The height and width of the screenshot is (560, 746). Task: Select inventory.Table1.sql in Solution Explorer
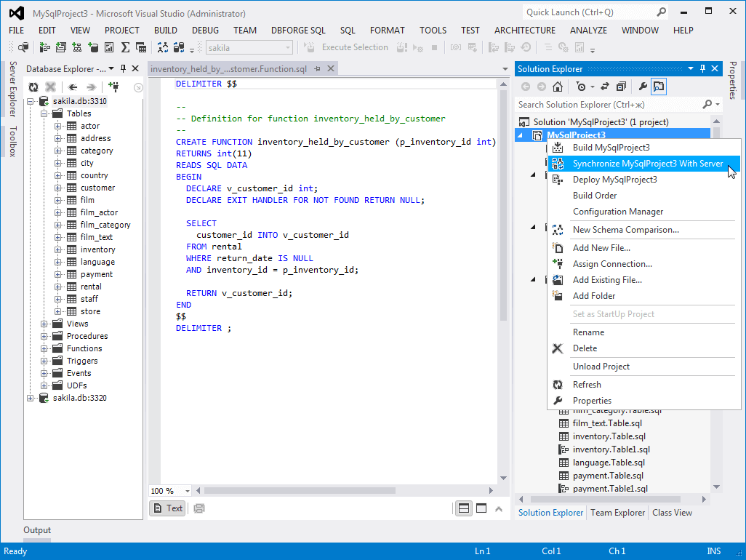tap(611, 449)
